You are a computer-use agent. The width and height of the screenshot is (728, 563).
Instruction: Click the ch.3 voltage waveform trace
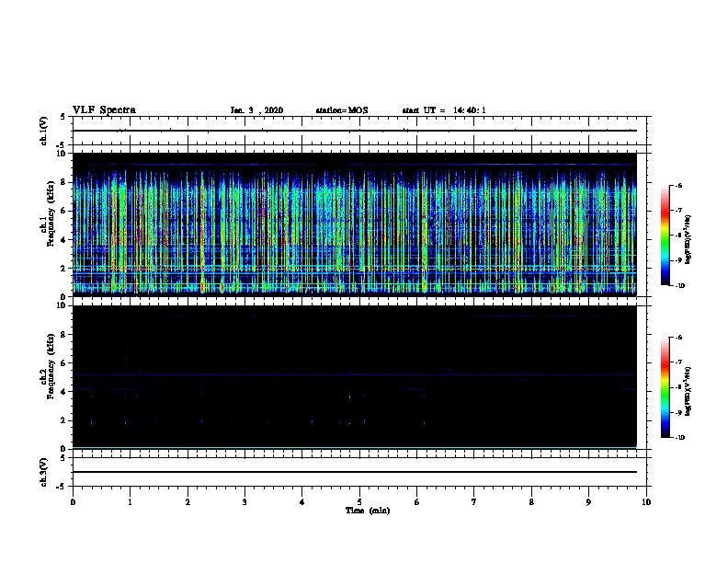[355, 472]
